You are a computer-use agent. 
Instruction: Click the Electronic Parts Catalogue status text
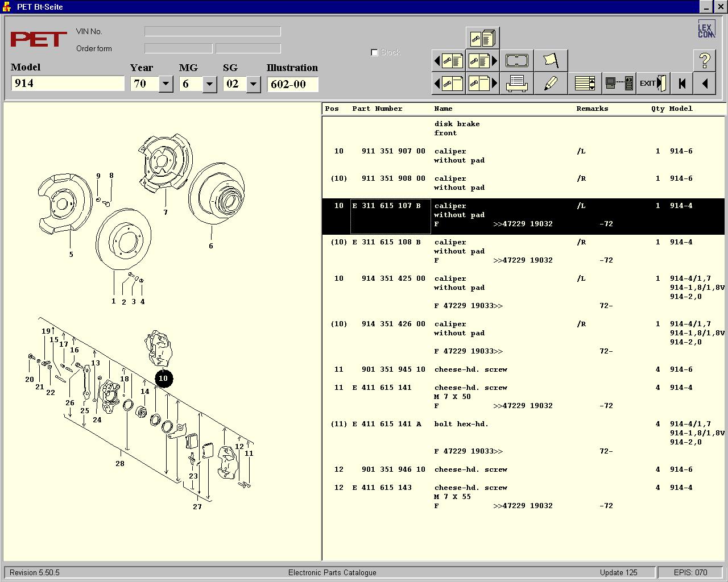click(332, 573)
